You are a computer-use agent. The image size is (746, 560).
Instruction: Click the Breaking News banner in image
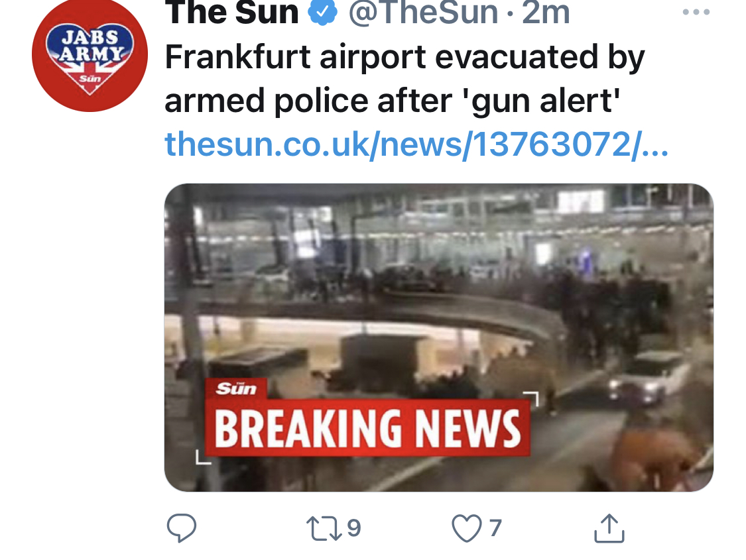pos(367,428)
